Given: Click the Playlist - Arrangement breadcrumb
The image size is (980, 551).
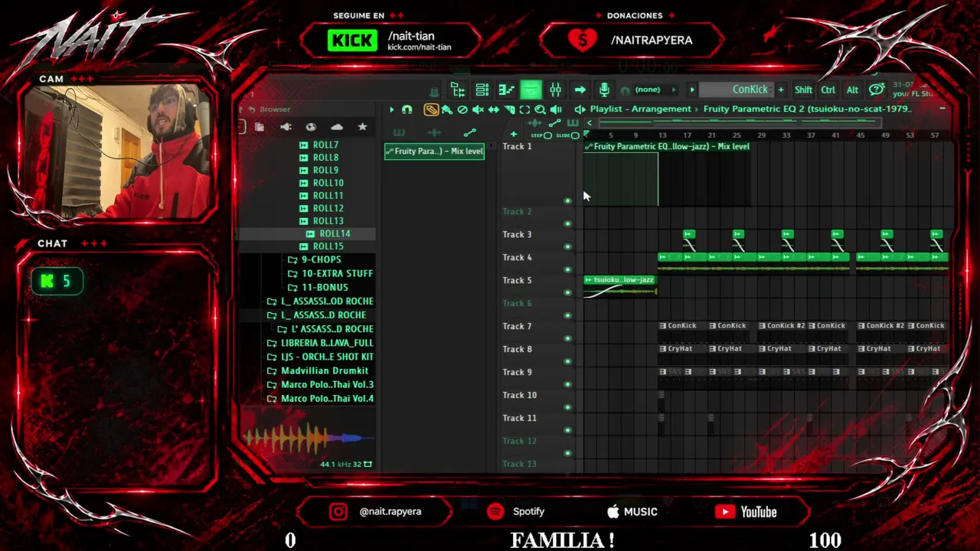Looking at the screenshot, I should coord(640,109).
